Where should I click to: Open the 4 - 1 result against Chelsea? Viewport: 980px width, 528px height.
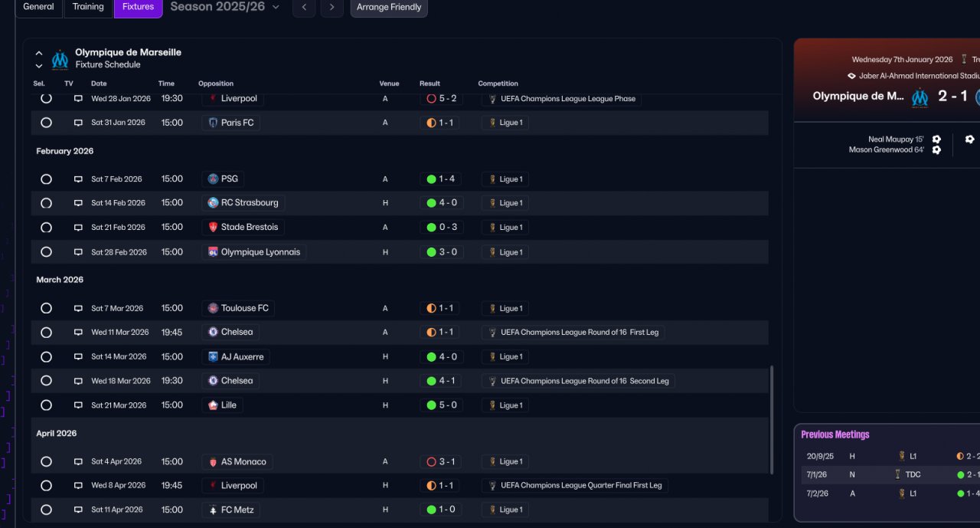(x=442, y=381)
